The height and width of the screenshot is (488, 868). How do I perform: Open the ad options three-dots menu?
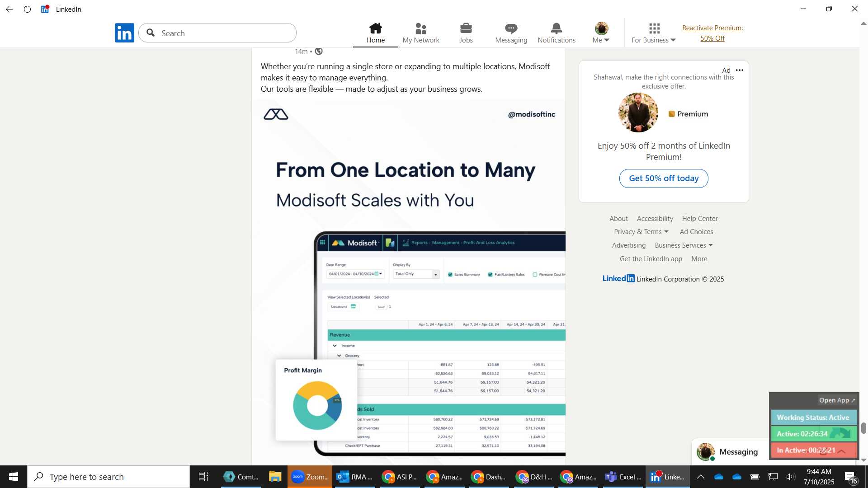coord(740,70)
